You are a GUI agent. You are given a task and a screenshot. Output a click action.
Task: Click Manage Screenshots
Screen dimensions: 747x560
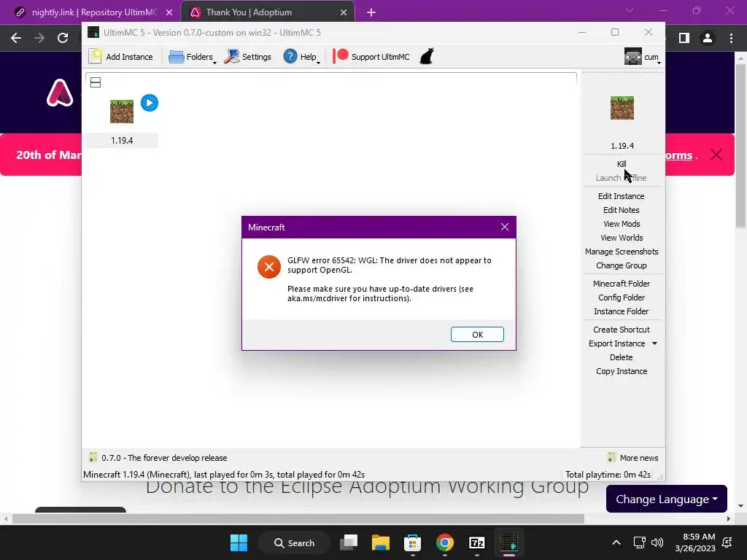pyautogui.click(x=622, y=252)
